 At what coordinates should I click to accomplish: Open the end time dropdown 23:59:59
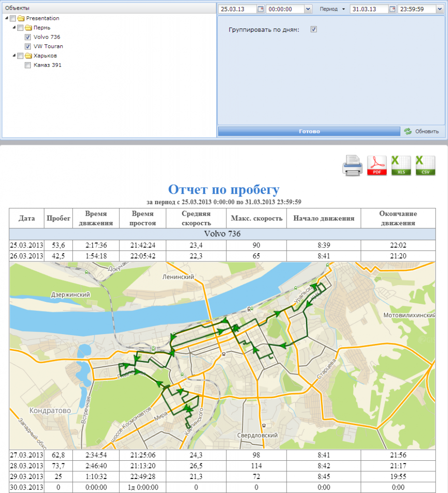[439, 9]
